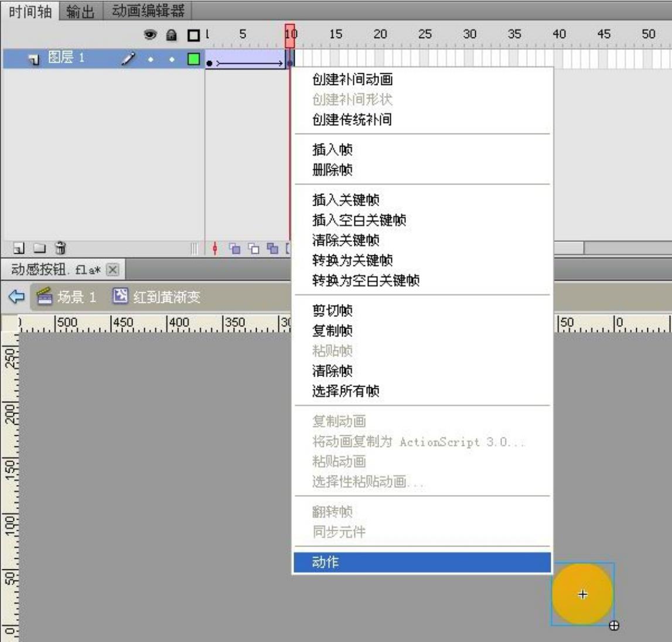The width and height of the screenshot is (672, 642).
Task: Open the 输出 panel tab
Action: (80, 11)
